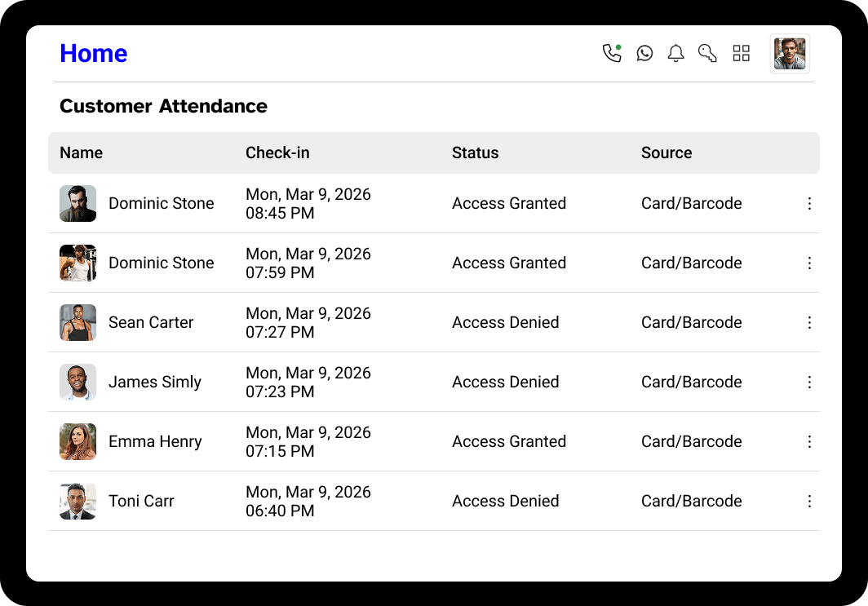
Task: Expand the actions menu on Emma Henry's row
Action: pos(809,441)
